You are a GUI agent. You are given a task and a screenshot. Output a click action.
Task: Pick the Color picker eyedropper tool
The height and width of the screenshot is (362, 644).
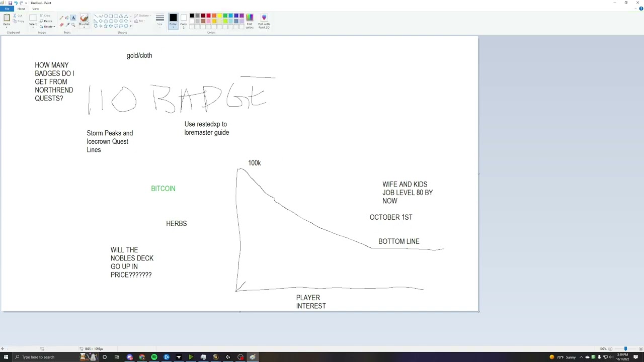click(67, 25)
